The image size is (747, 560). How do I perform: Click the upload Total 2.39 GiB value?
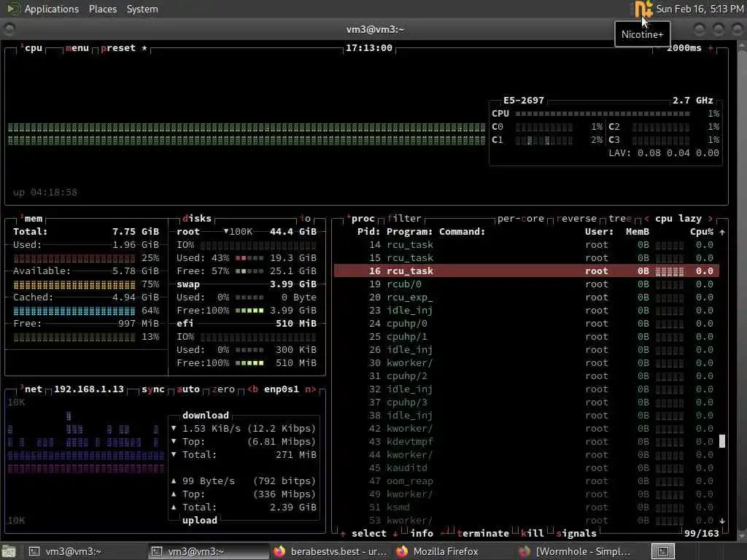point(293,507)
